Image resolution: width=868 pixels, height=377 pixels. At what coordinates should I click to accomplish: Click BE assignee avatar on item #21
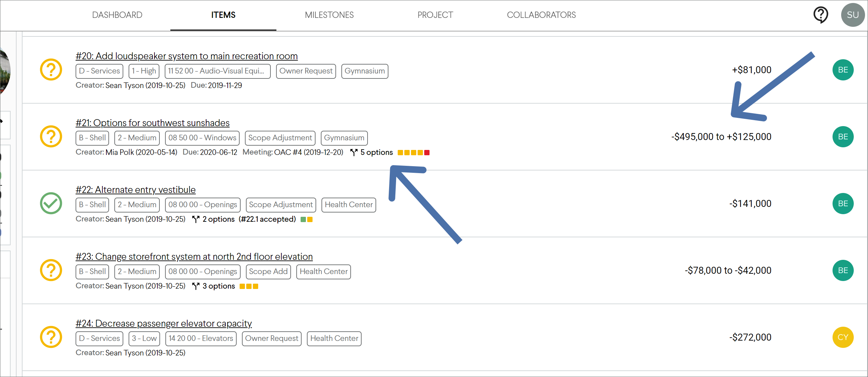coord(843,137)
